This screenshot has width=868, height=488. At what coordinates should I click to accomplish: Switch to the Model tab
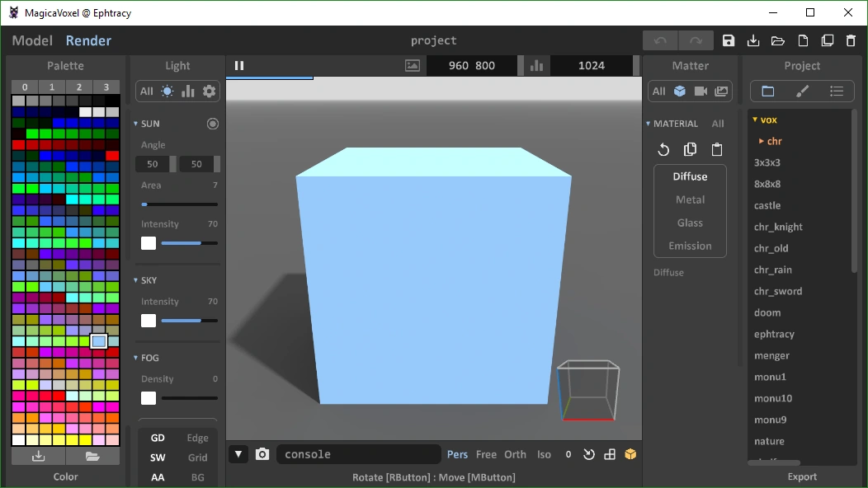pyautogui.click(x=31, y=40)
